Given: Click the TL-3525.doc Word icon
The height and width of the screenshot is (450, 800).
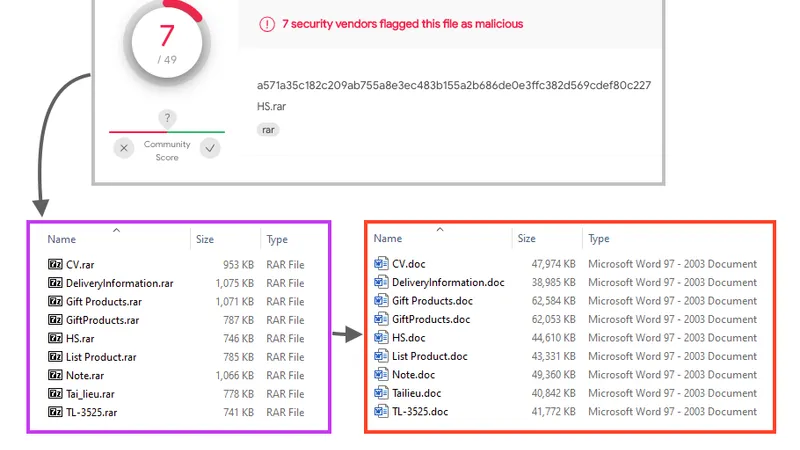Looking at the screenshot, I should (x=381, y=411).
